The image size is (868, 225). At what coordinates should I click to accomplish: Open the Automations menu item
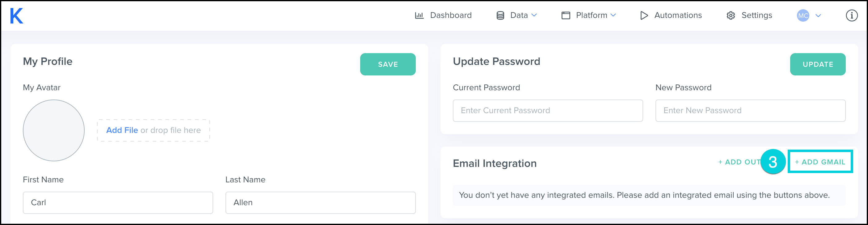tap(678, 15)
